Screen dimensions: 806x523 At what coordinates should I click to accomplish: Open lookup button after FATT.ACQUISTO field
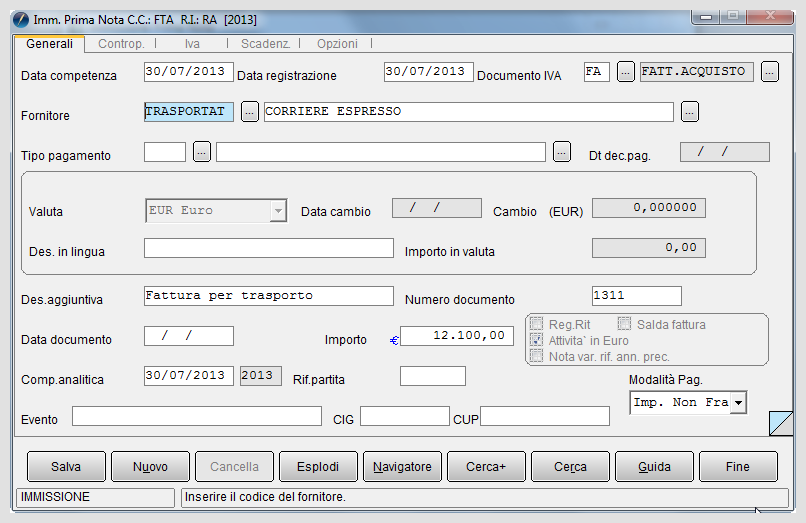[x=770, y=72]
